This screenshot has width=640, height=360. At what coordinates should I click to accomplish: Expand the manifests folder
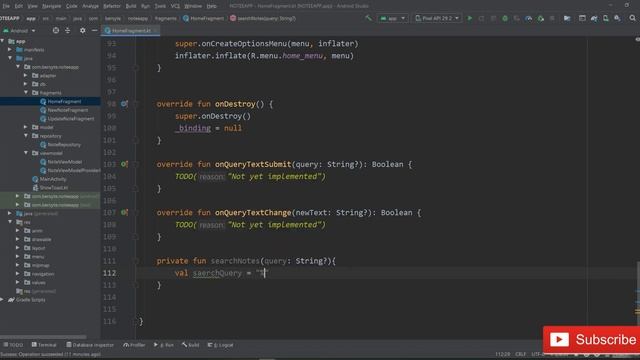[x=10, y=50]
